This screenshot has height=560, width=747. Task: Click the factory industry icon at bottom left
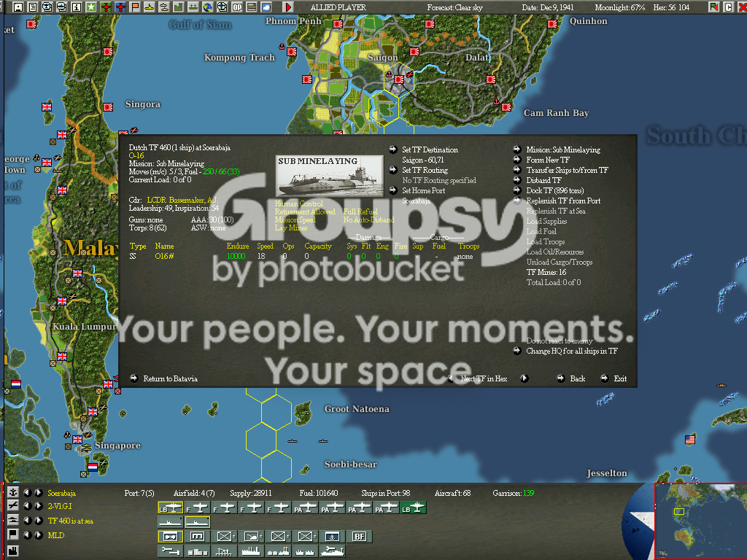pyautogui.click(x=13, y=551)
